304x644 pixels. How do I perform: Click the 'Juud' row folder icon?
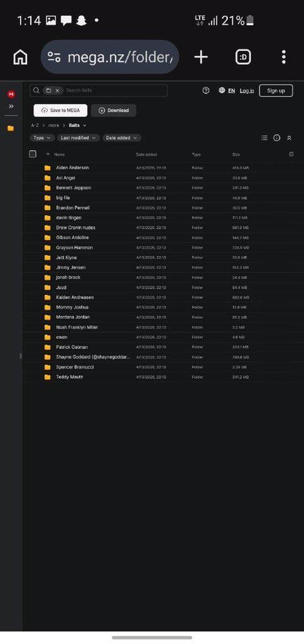coord(48,287)
